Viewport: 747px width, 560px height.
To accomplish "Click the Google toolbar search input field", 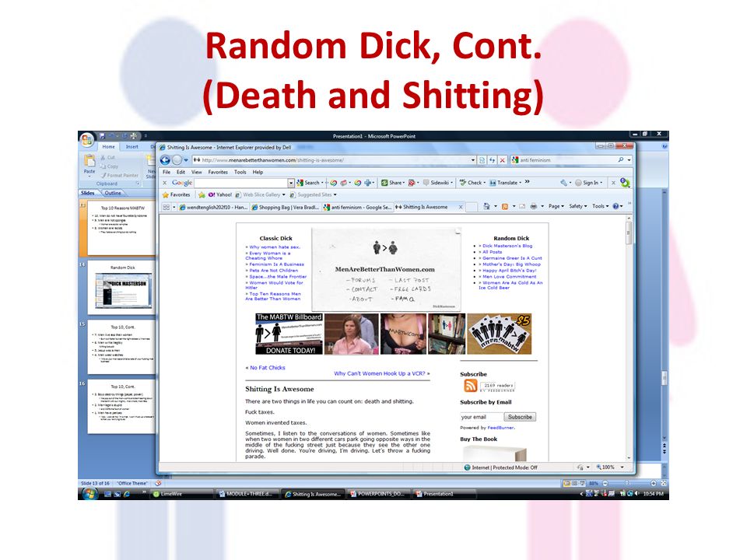I will [x=241, y=183].
